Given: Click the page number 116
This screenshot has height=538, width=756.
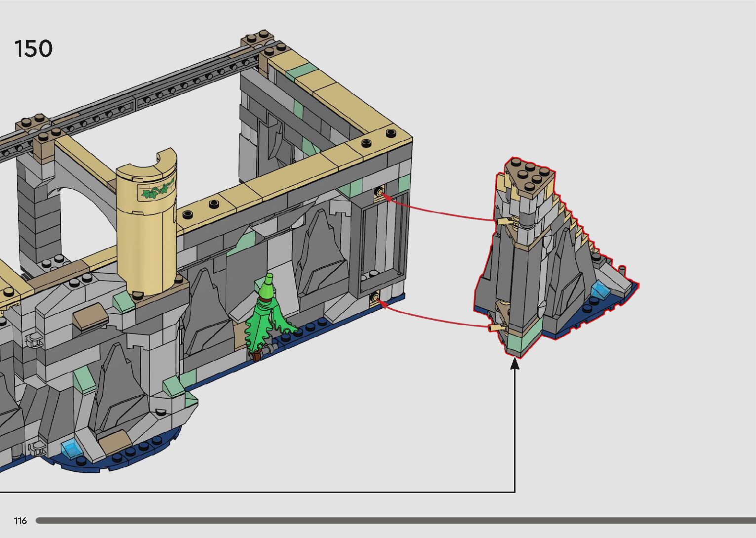Looking at the screenshot, I should 20,521.
